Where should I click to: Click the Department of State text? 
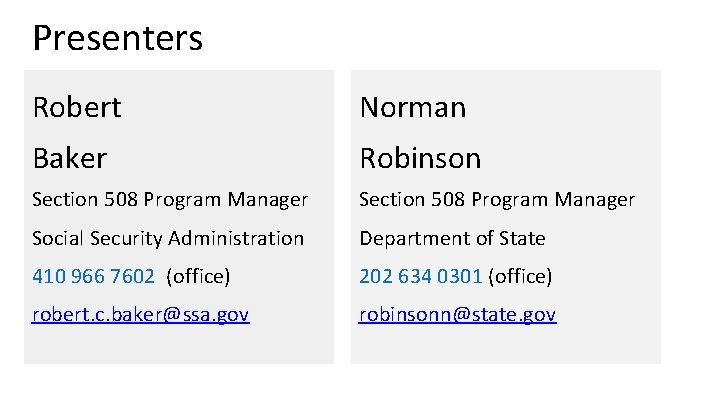pos(452,238)
